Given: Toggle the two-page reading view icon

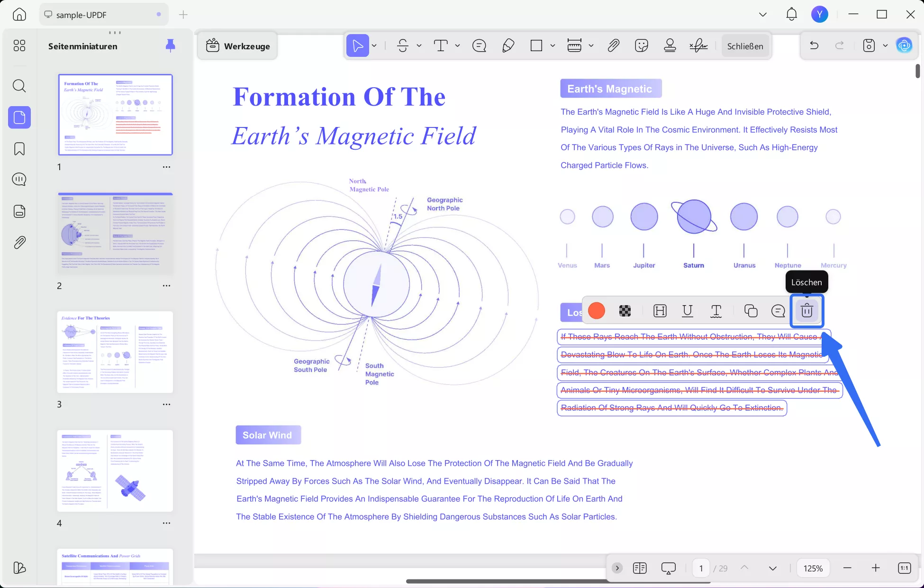Looking at the screenshot, I should click(640, 568).
